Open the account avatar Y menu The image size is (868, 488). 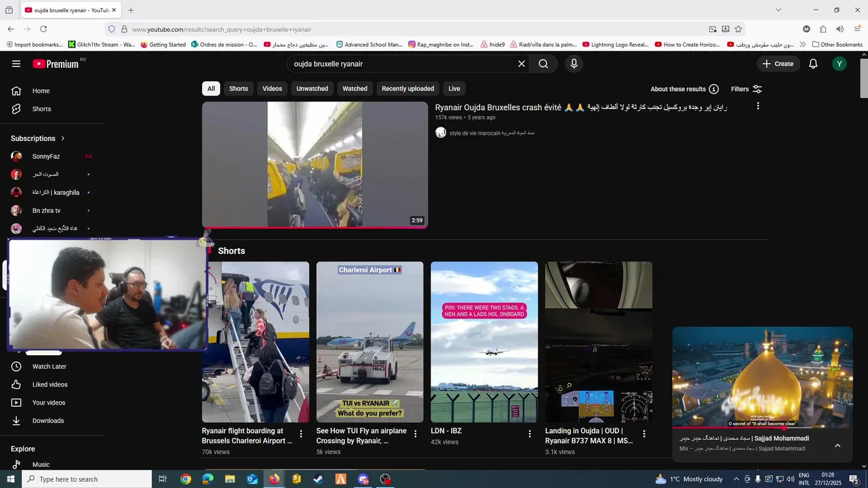[840, 64]
